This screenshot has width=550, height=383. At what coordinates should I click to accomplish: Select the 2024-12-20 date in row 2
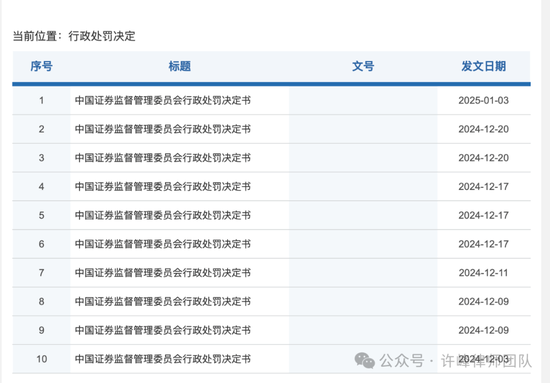(483, 129)
